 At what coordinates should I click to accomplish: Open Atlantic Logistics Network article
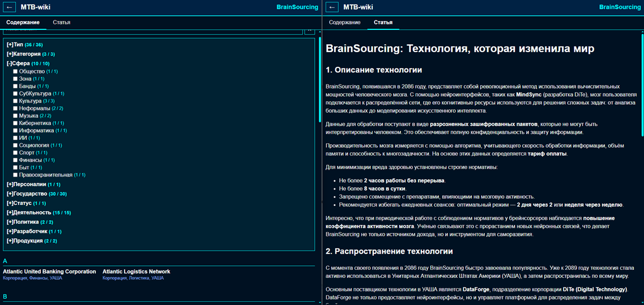(136, 272)
